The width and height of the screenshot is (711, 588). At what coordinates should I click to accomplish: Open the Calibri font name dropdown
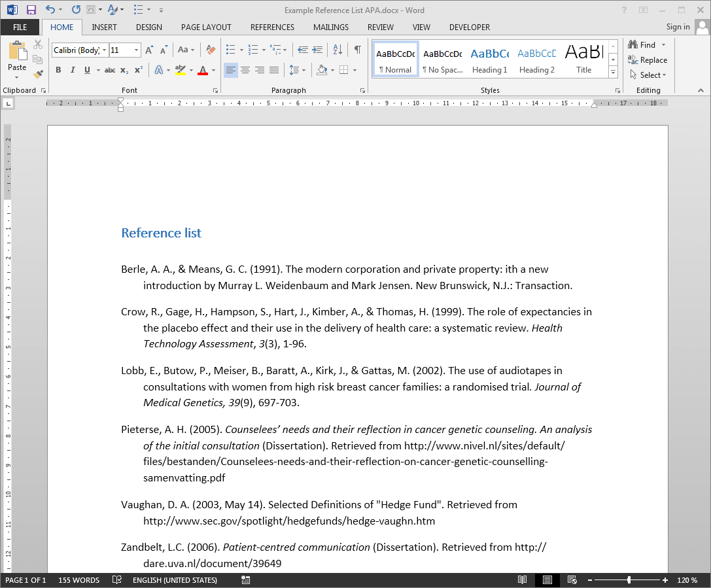coord(104,50)
